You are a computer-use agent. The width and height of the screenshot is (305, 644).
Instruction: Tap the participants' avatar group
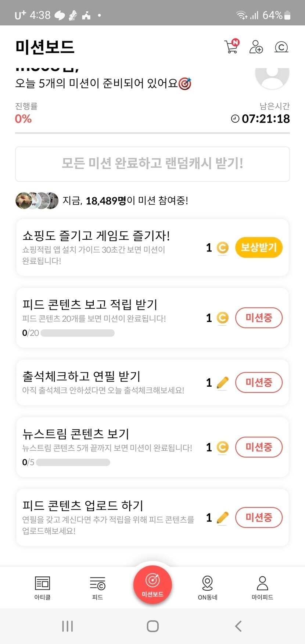click(37, 201)
